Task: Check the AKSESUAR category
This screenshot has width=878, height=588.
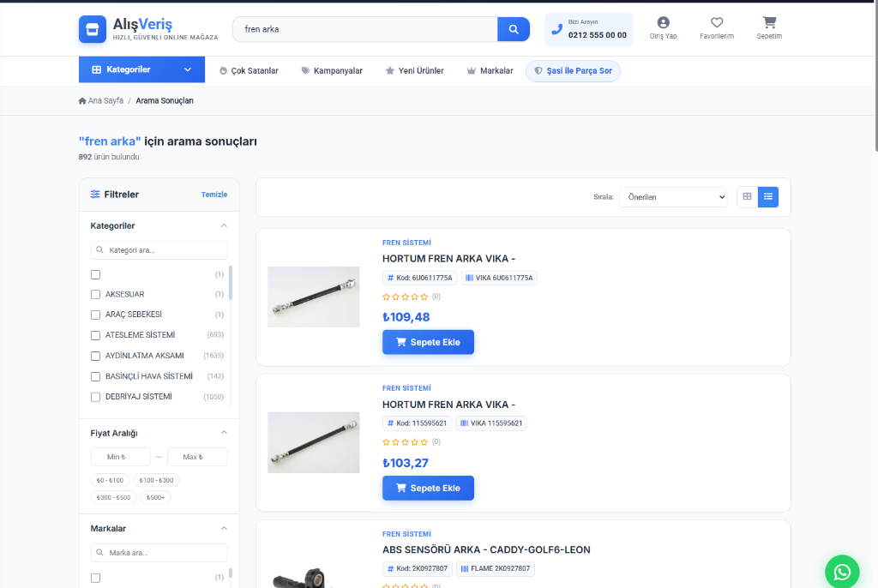Action: pos(95,295)
